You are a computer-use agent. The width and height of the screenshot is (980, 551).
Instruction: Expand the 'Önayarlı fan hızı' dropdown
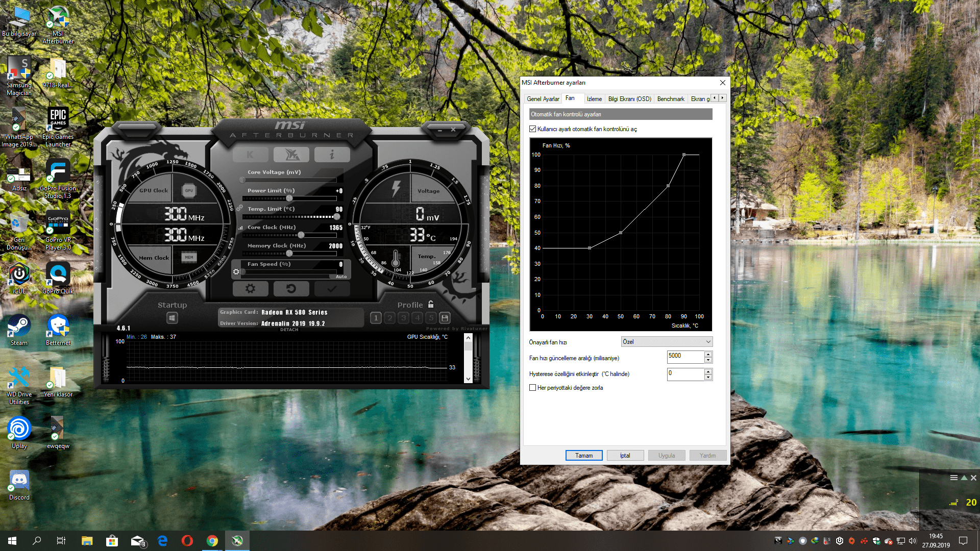tap(666, 342)
